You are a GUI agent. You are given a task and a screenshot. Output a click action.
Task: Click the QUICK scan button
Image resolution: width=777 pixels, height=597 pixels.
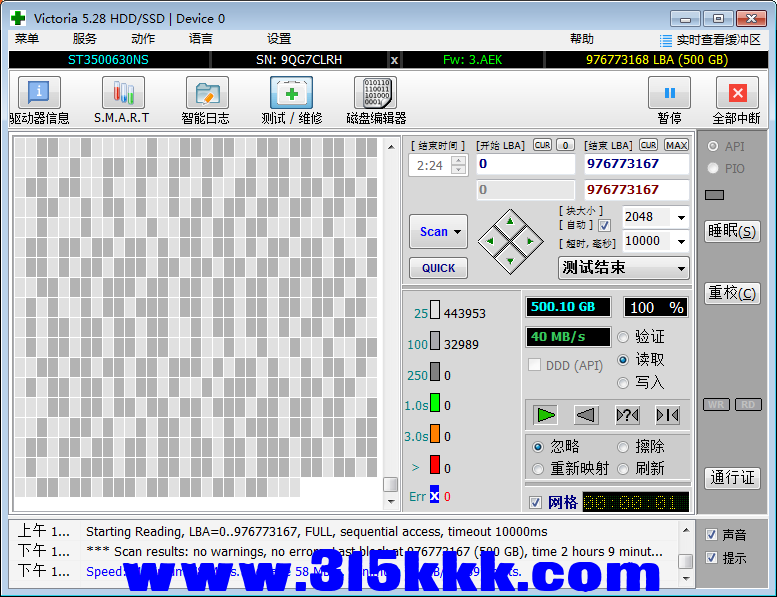click(438, 268)
